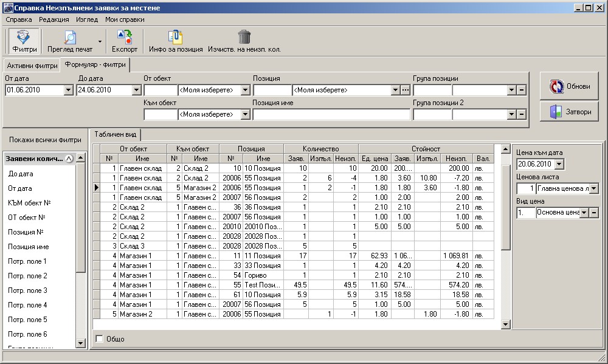608x364 pixels.
Task: Collapse the Заявени колич... filter group
Action: coord(69,159)
